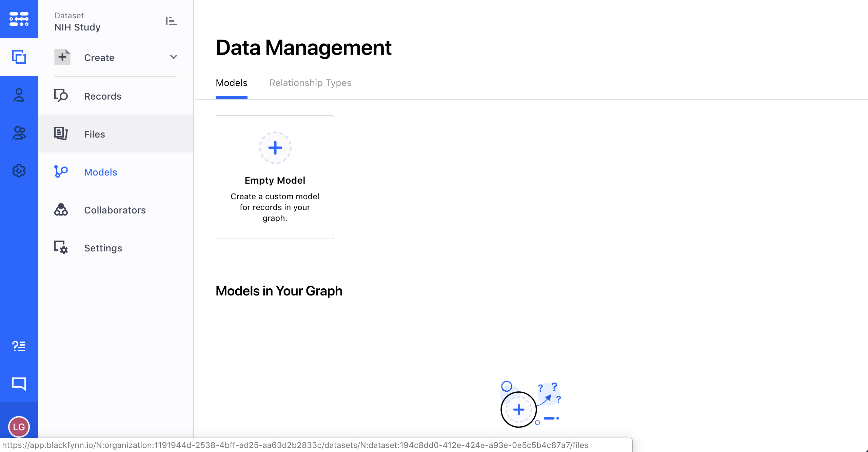This screenshot has height=452, width=868.
Task: Click the plus circle on the Empty Model card
Action: [275, 148]
